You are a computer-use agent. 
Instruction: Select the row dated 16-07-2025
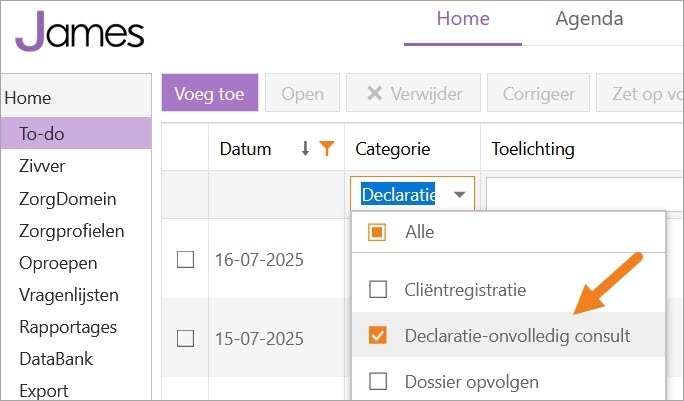click(185, 259)
